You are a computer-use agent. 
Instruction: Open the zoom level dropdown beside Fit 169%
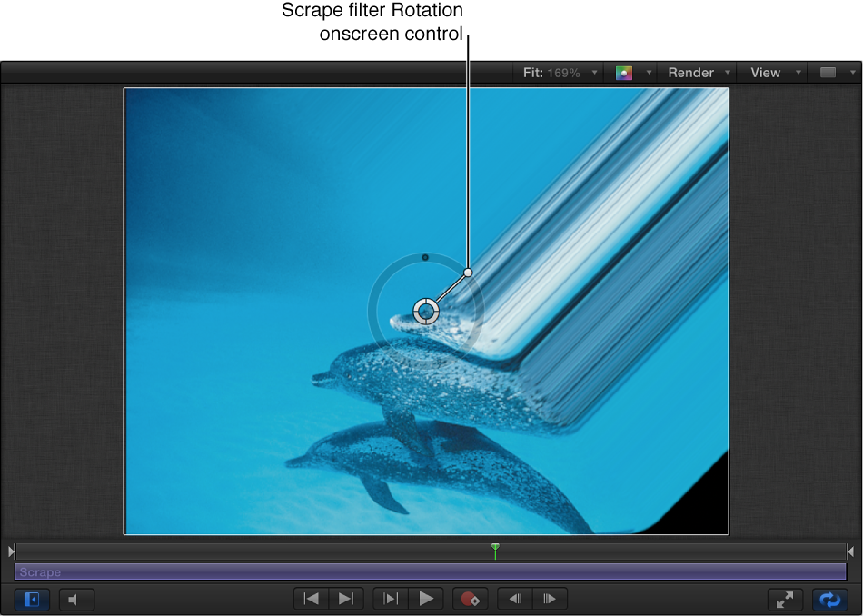tap(594, 72)
